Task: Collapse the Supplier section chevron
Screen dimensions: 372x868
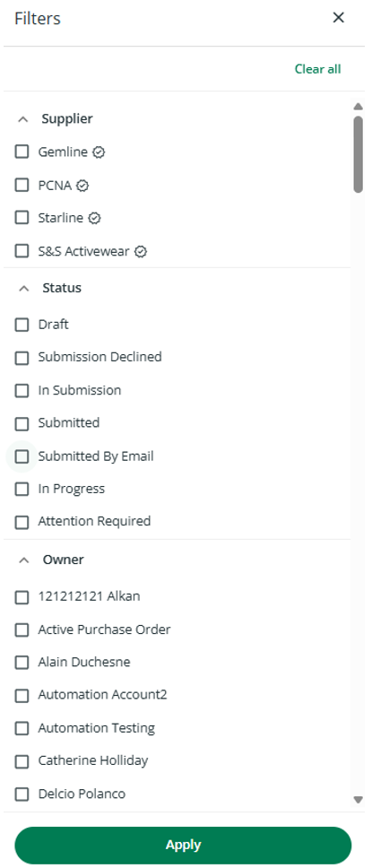Action: pyautogui.click(x=23, y=119)
